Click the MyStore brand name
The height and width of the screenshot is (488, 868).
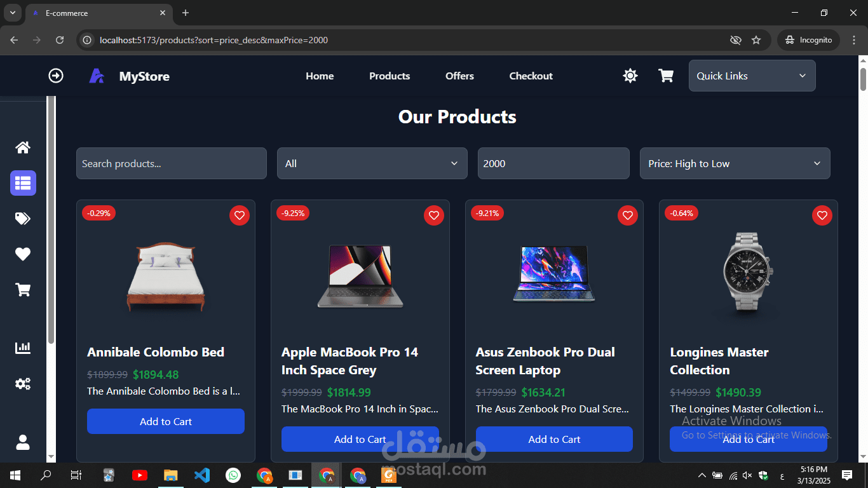click(x=144, y=76)
